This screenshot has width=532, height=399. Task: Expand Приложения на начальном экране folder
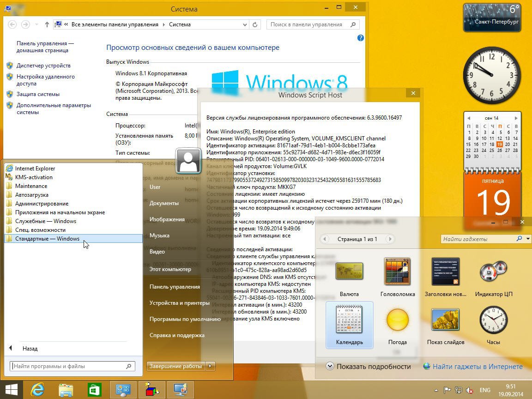point(73,212)
